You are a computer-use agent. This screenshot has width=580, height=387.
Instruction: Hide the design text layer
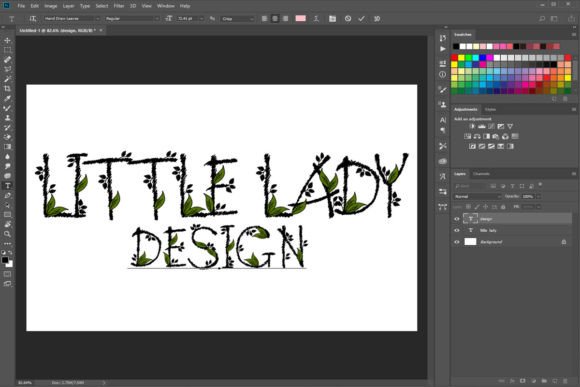[x=457, y=219]
